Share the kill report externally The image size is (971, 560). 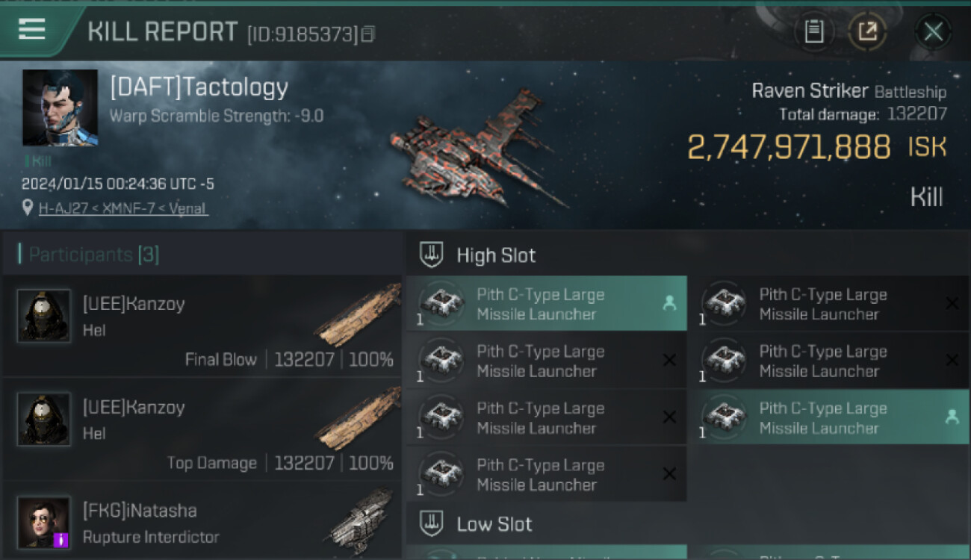coord(867,31)
